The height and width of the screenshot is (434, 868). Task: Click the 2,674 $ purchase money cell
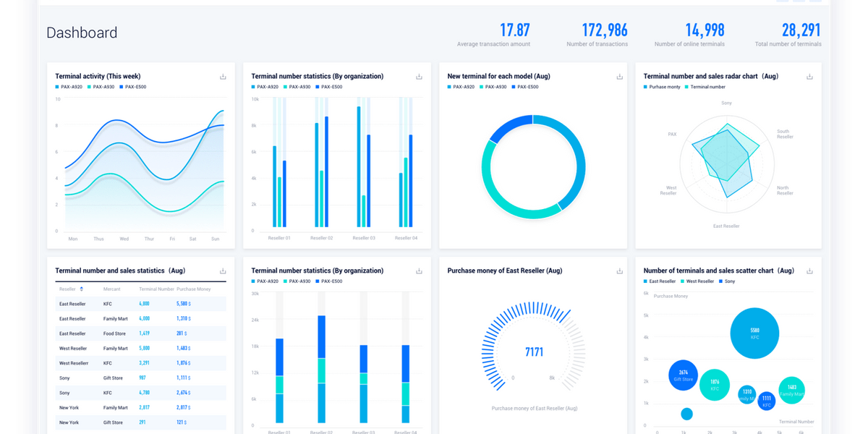coord(182,393)
